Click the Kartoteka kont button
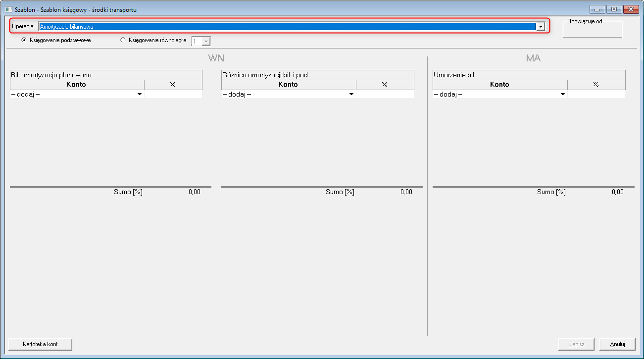644x359 pixels. coord(41,344)
